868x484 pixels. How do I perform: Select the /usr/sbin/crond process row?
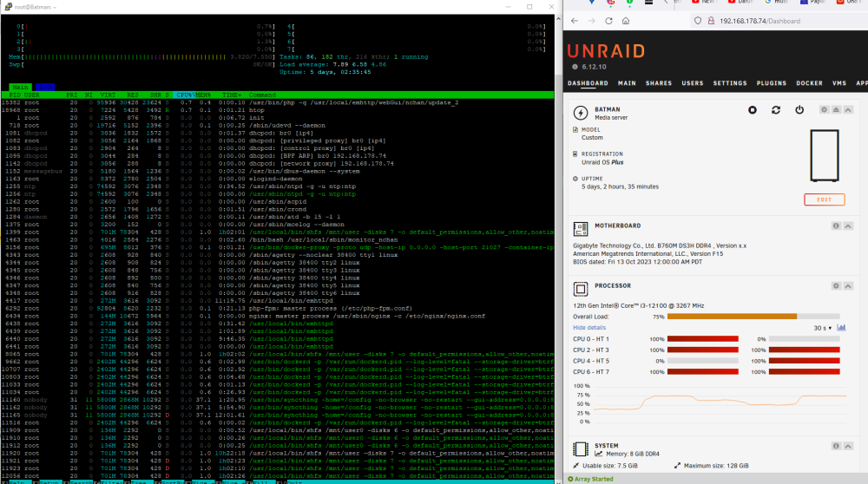tap(278, 209)
